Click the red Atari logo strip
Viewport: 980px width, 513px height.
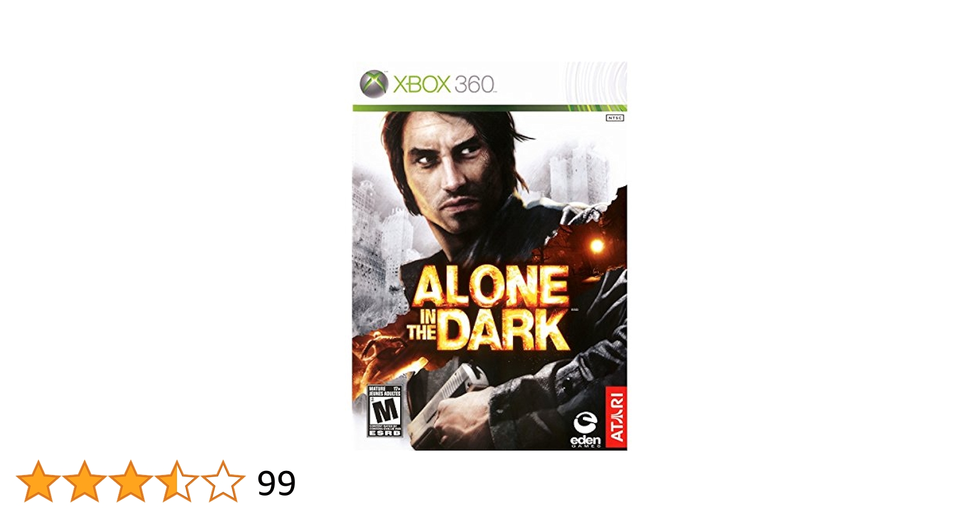tap(616, 417)
